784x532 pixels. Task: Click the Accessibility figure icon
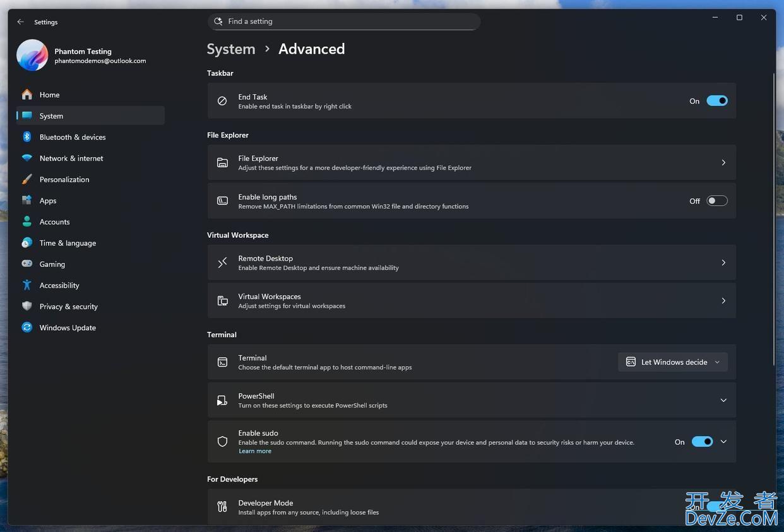pyautogui.click(x=27, y=285)
